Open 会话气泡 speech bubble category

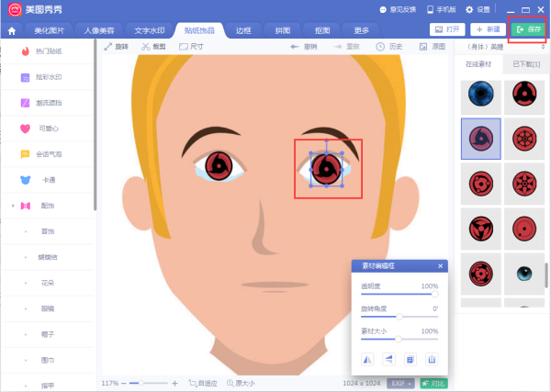(x=48, y=154)
